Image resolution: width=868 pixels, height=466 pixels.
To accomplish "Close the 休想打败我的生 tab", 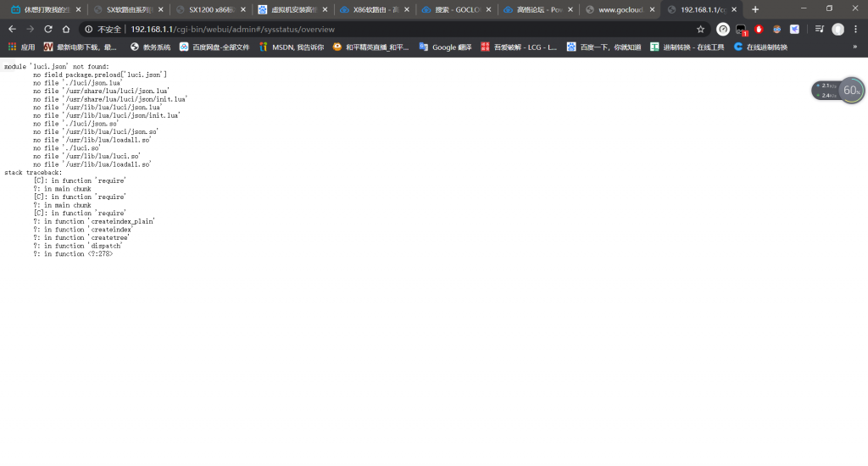I will click(78, 9).
